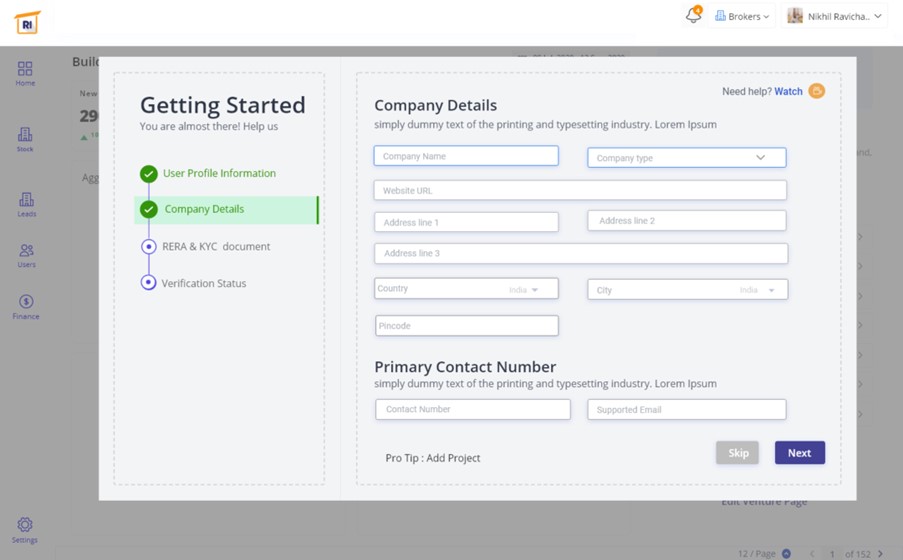Click the RI logo at top left
The height and width of the screenshot is (560, 903).
pyautogui.click(x=27, y=22)
